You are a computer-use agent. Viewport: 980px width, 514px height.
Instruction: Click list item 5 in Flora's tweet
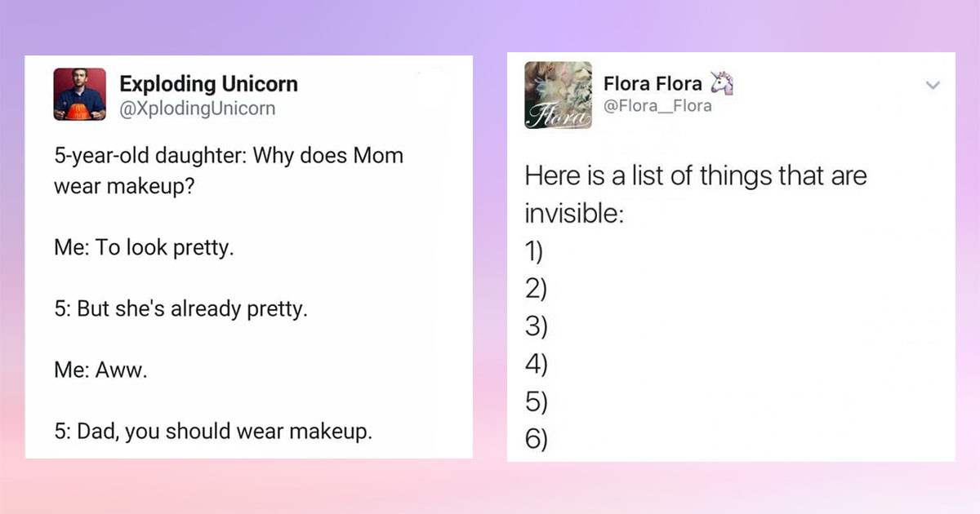(x=535, y=402)
